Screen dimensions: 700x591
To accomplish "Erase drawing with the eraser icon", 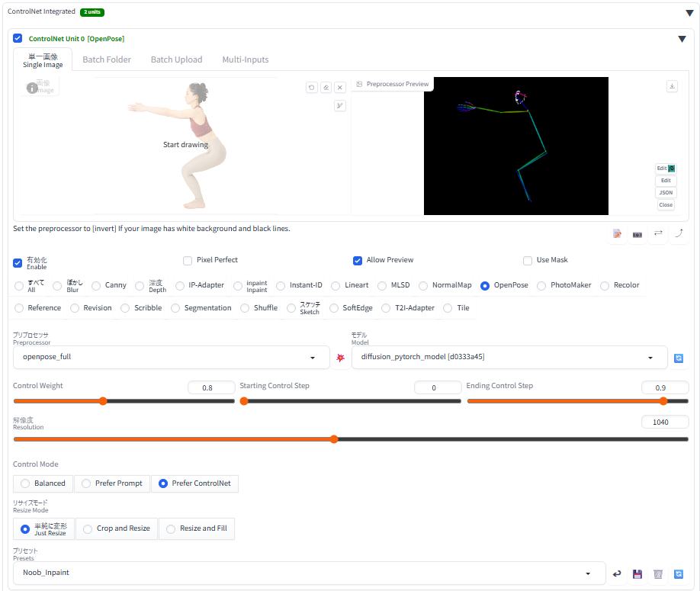I will pos(326,88).
